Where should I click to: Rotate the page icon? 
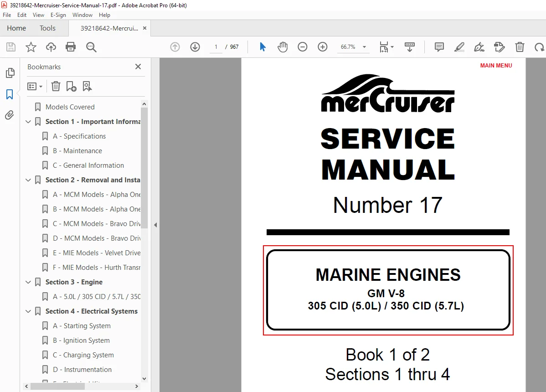(539, 46)
